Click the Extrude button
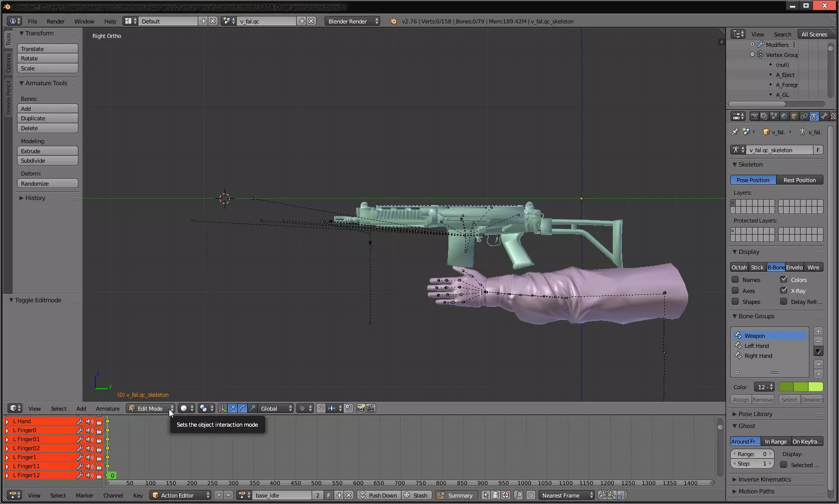Viewport: 839px width, 504px height. click(x=47, y=151)
